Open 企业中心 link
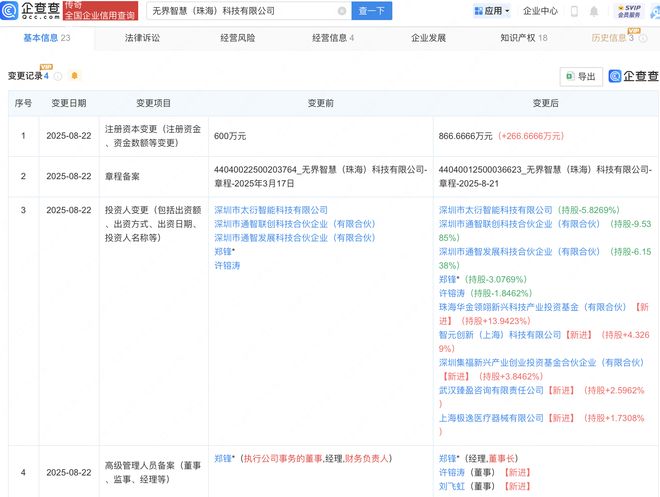 tap(540, 11)
